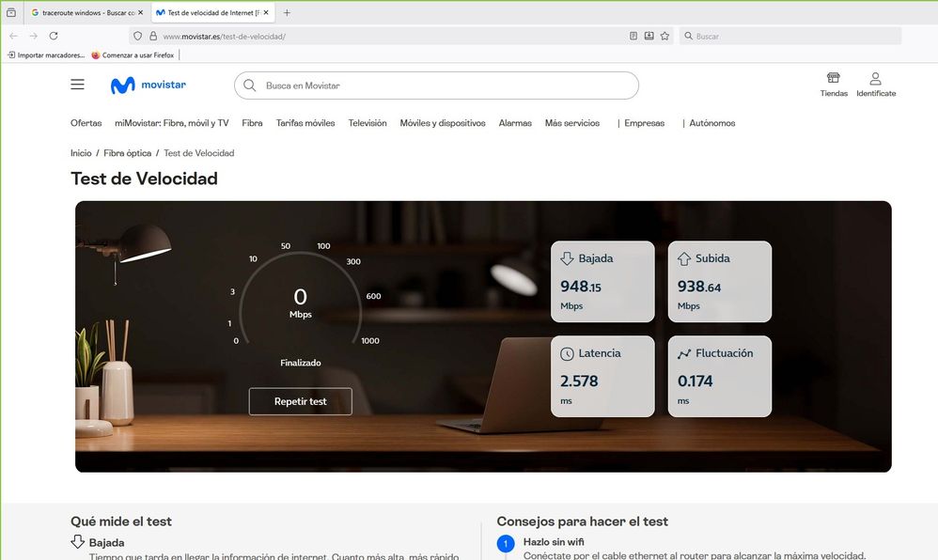Image resolution: width=938 pixels, height=560 pixels.
Task: Select Móviles y dispositivos in navigation
Action: (442, 123)
